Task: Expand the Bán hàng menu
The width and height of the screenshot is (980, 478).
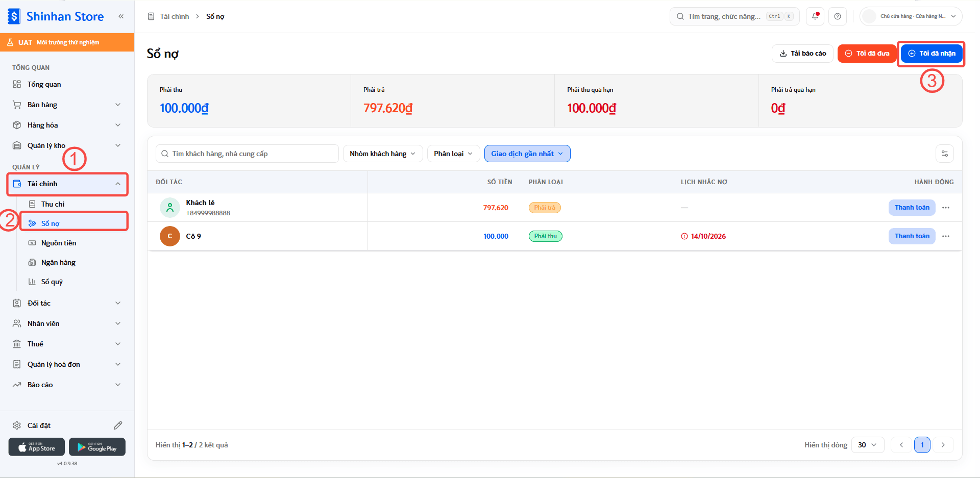Action: coord(67,105)
